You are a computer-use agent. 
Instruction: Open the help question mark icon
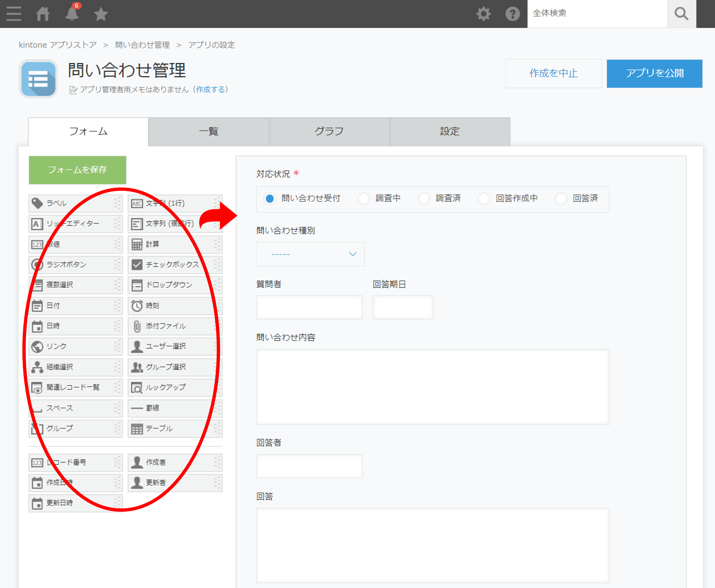click(x=512, y=14)
